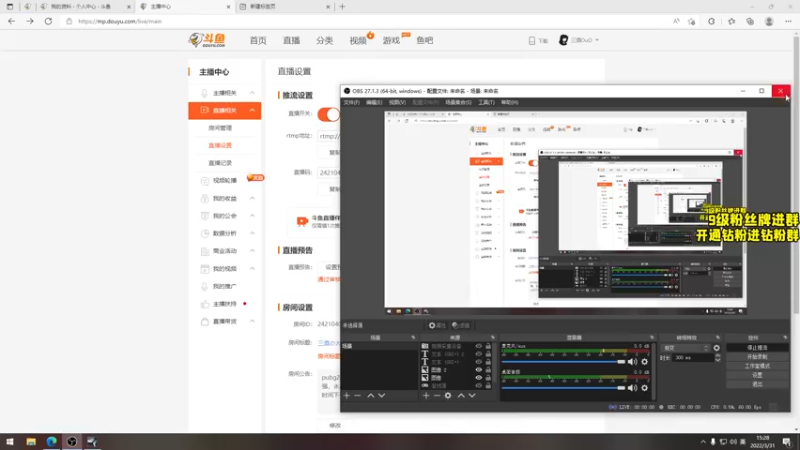Screen dimensions: 800x450
Task: Open the browser favorites star icon
Action: pos(731,21)
